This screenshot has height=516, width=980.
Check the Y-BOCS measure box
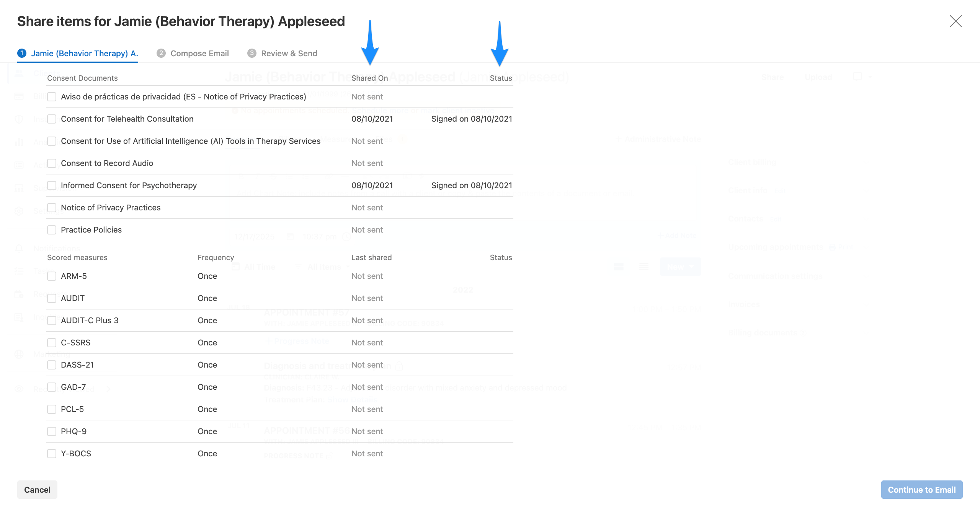[x=52, y=454]
